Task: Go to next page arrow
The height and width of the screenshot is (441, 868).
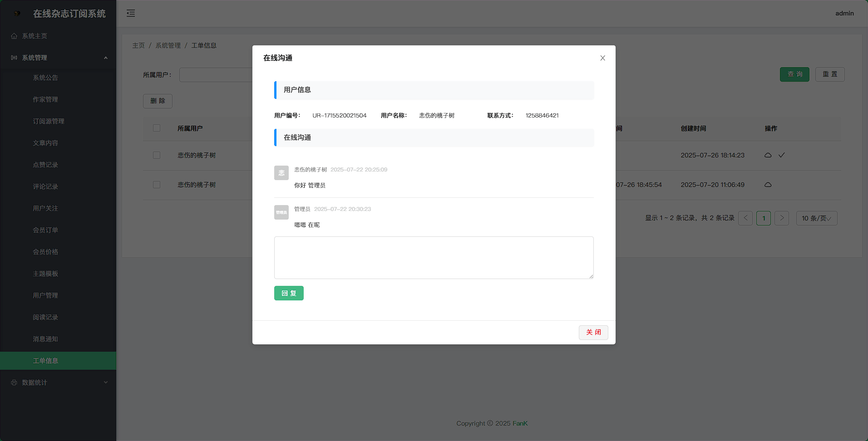Action: [781, 218]
